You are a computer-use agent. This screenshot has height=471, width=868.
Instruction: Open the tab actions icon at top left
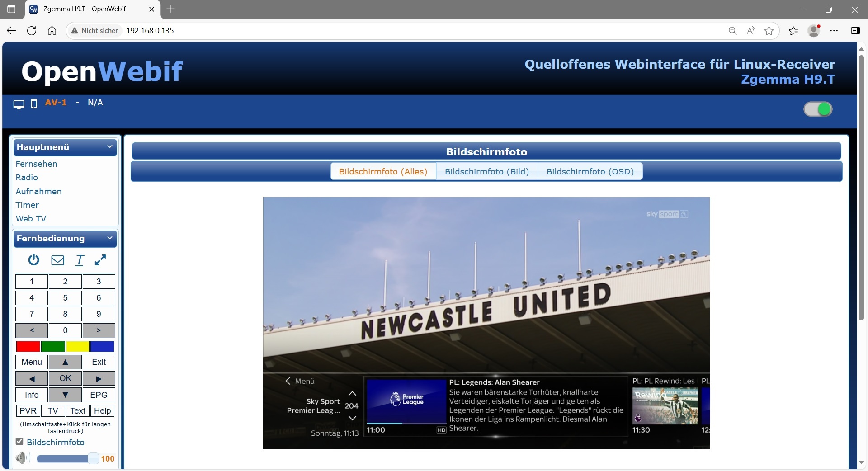(11, 9)
